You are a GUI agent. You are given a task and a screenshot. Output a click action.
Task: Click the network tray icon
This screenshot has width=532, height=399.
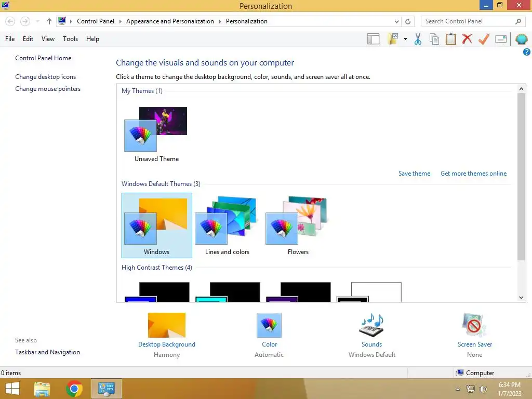click(x=470, y=389)
